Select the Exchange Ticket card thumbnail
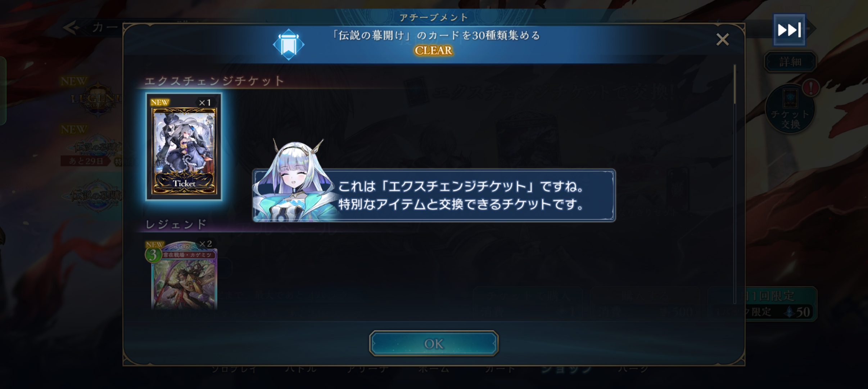Image resolution: width=868 pixels, height=389 pixels. point(184,147)
